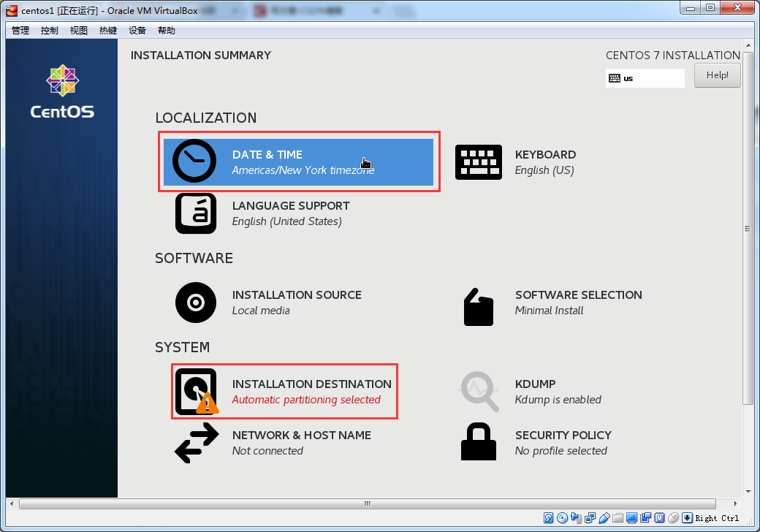Open the Keyboard layout icon

point(479,161)
